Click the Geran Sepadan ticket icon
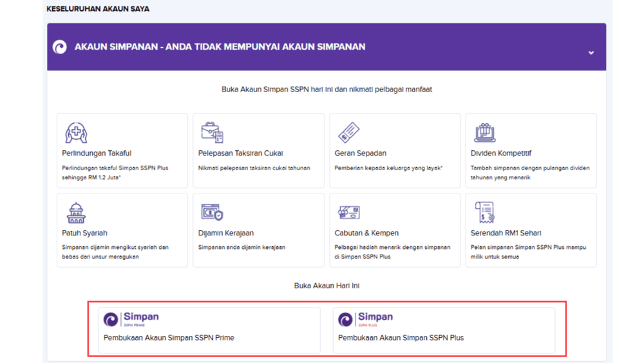 pos(348,132)
